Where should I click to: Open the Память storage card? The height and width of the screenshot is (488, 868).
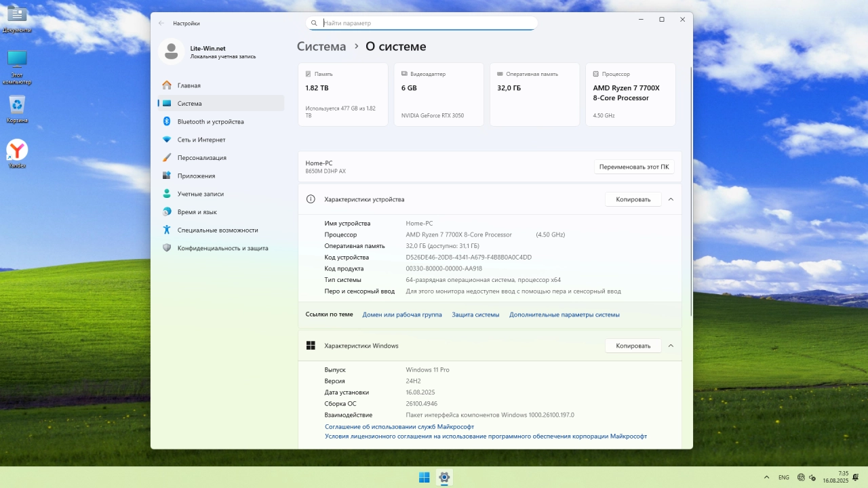[343, 94]
